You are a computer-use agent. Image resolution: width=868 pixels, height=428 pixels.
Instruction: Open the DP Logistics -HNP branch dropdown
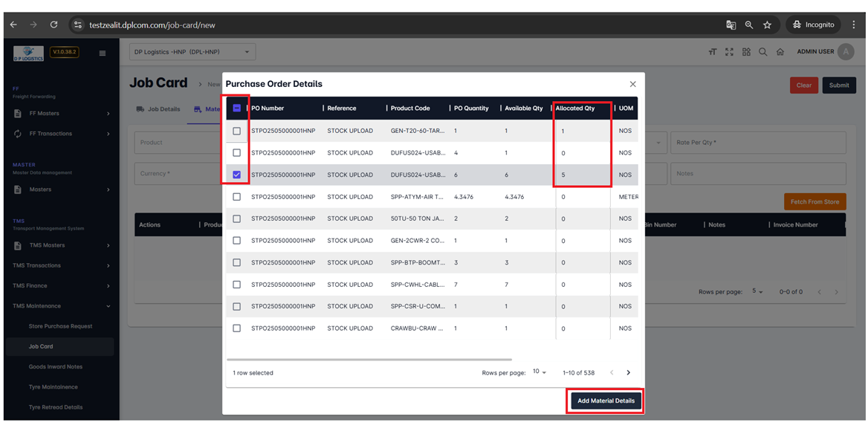click(x=192, y=52)
